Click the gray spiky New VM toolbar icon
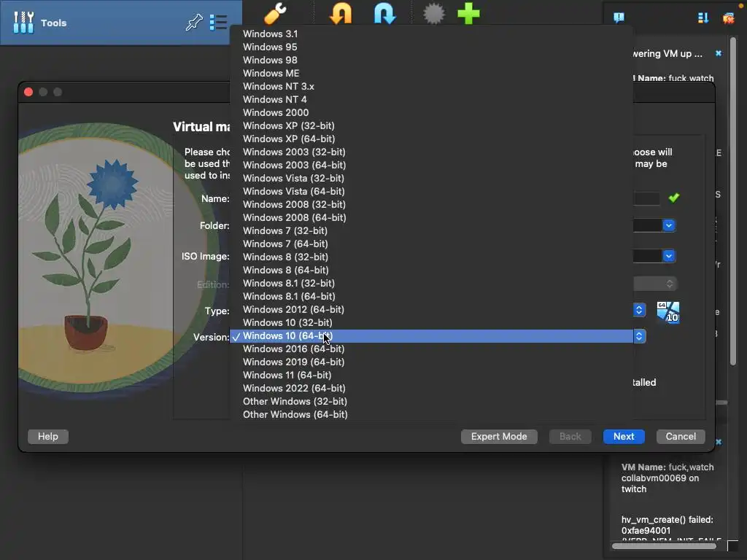The image size is (747, 560). click(x=433, y=13)
